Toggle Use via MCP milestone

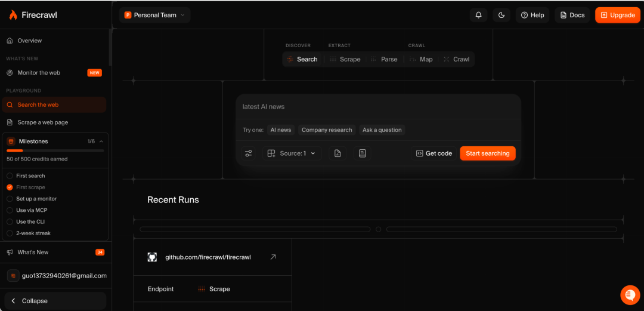point(10,210)
